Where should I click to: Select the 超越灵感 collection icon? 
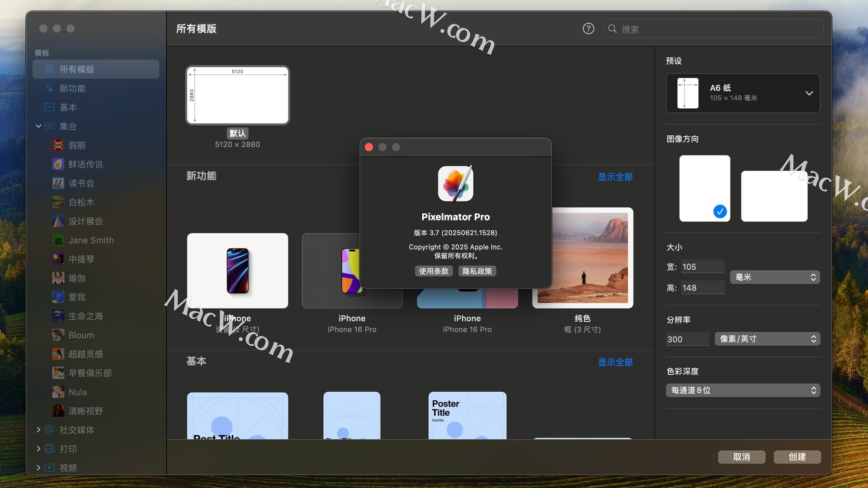[x=58, y=354]
